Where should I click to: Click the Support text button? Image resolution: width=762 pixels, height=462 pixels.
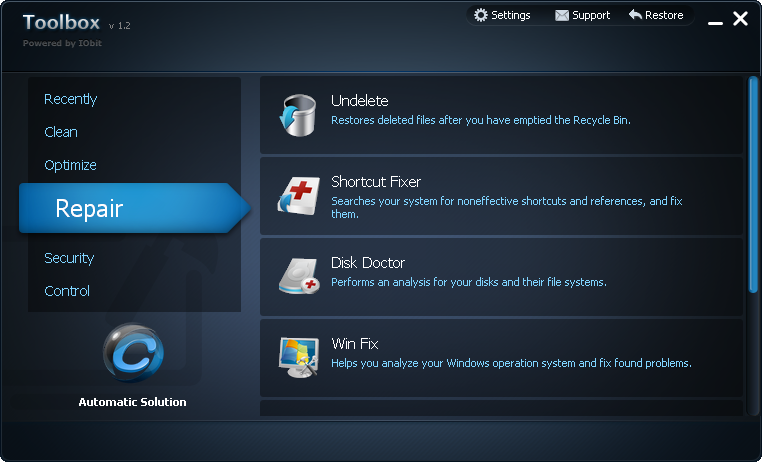591,16
